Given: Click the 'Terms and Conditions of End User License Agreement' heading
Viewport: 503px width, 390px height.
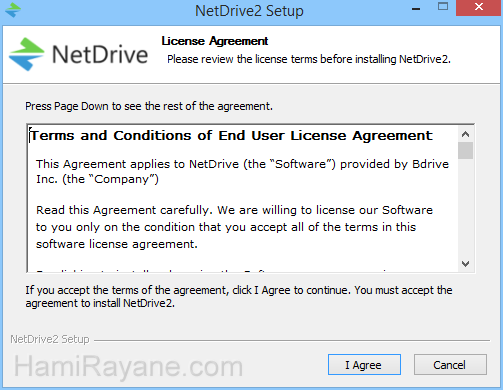Looking at the screenshot, I should click(231, 136).
